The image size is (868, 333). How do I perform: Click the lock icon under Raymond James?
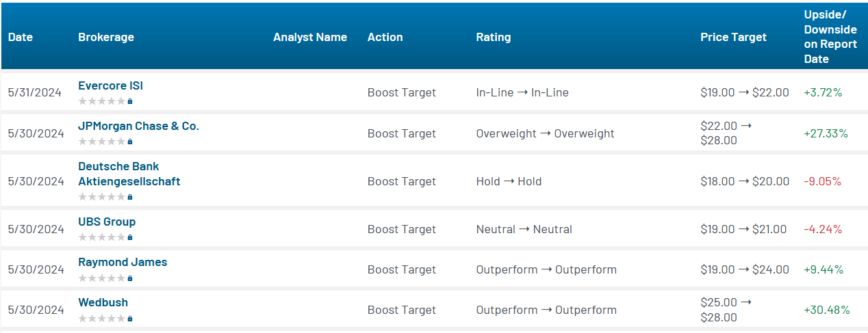(130, 278)
